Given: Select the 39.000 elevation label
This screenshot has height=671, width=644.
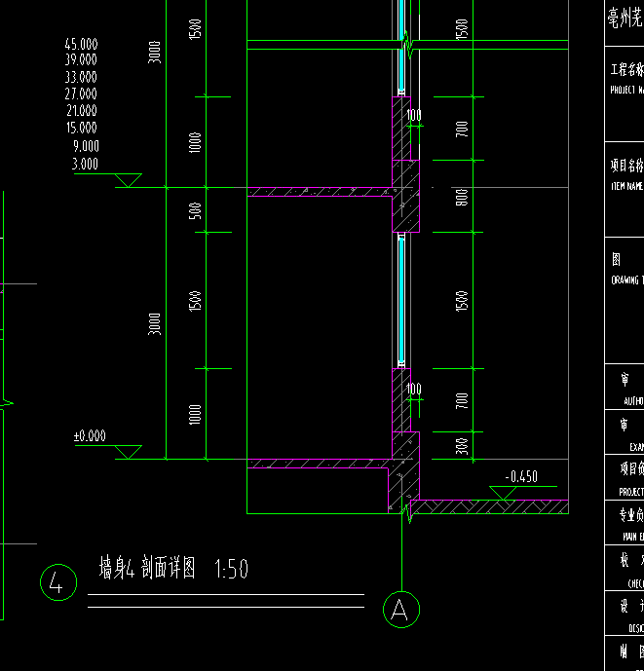Looking at the screenshot, I should (x=82, y=59).
